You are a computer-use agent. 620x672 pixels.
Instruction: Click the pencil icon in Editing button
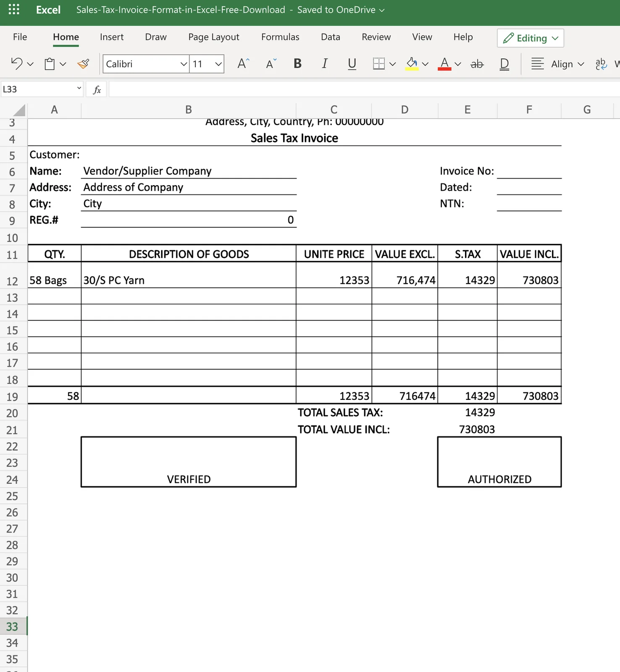click(x=508, y=38)
